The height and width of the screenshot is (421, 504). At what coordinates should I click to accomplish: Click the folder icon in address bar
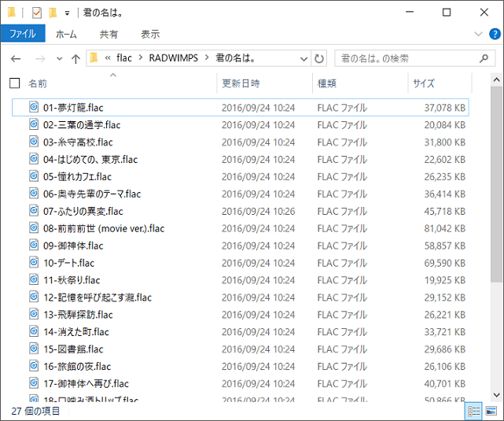tap(94, 58)
